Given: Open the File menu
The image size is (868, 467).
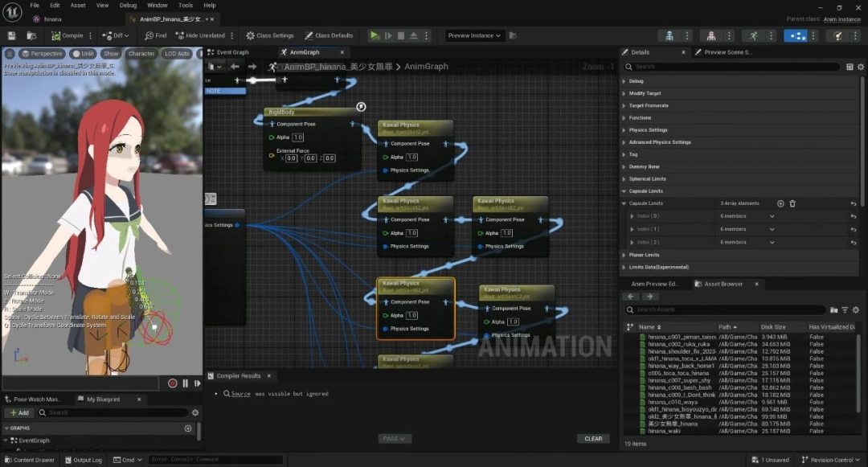Looking at the screenshot, I should pos(35,5).
